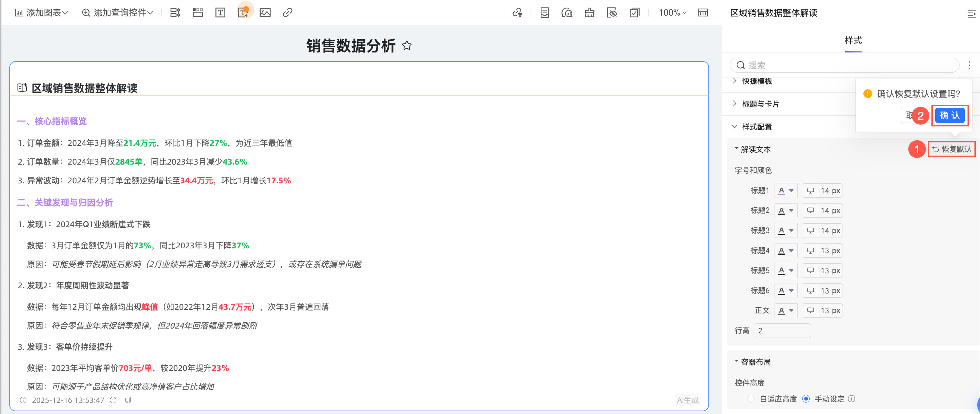Click the tab container icon in toolbar
The image size is (980, 414).
pos(197,13)
